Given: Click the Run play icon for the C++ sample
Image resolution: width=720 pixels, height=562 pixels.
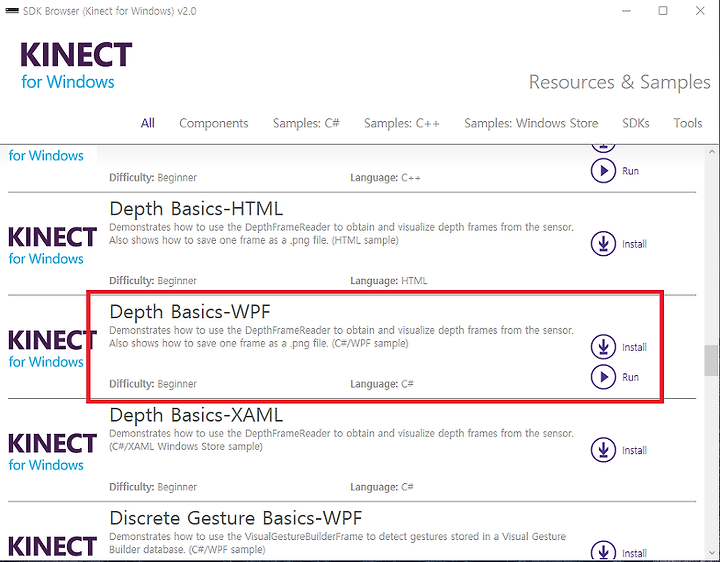Looking at the screenshot, I should tap(603, 170).
